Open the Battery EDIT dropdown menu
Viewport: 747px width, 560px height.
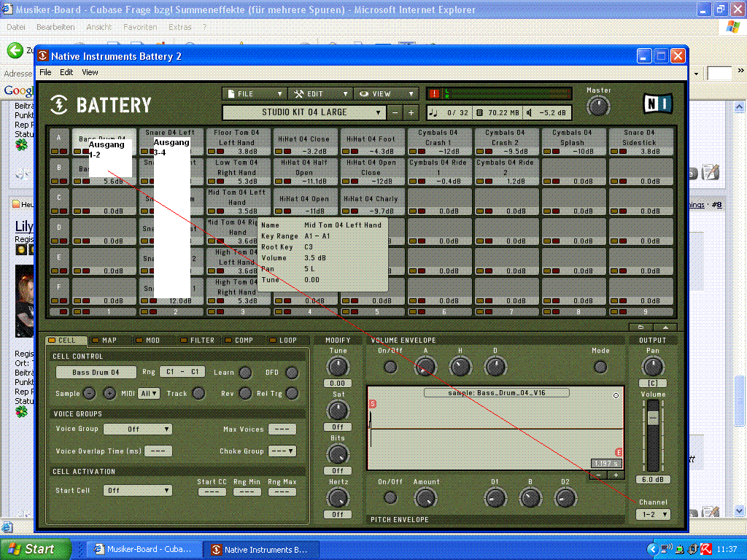[x=321, y=94]
